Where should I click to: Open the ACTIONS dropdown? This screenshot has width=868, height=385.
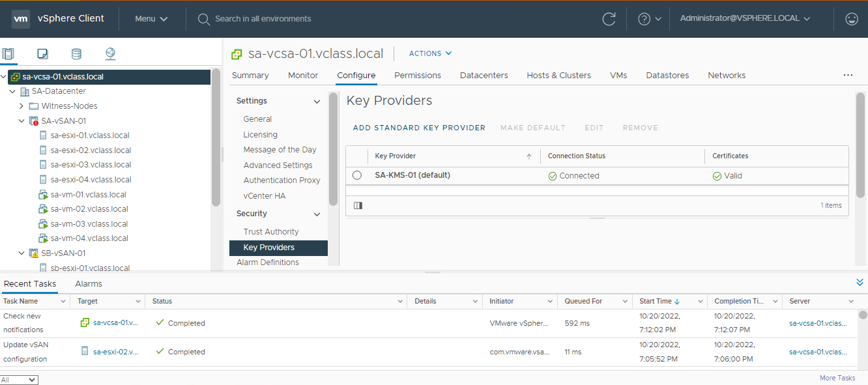click(430, 53)
